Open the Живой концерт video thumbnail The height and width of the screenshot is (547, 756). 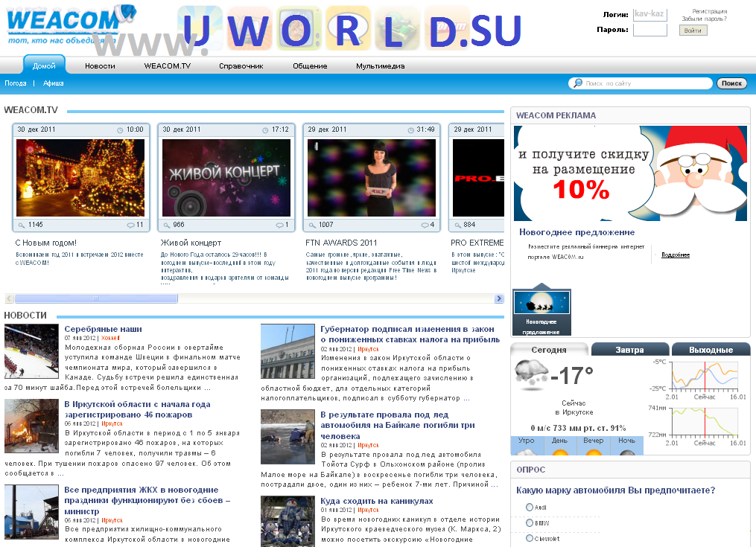226,178
